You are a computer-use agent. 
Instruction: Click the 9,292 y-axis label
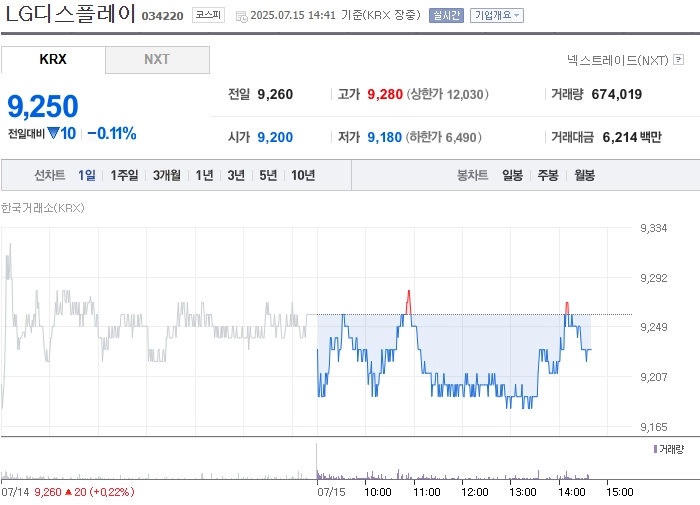point(654,278)
